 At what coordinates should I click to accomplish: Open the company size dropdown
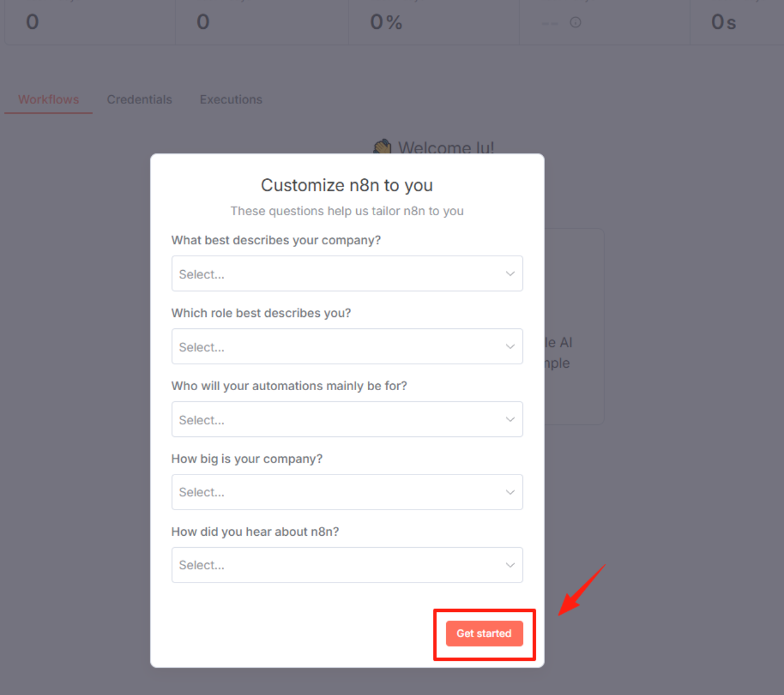[x=347, y=492]
